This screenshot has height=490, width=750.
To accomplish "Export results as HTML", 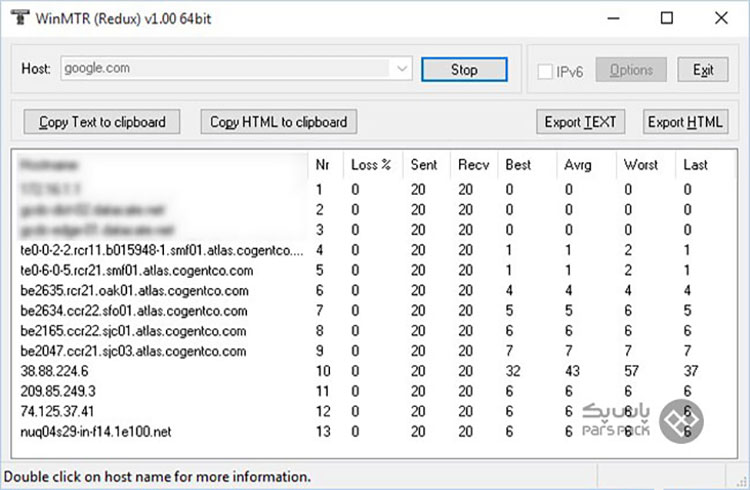I will (685, 122).
